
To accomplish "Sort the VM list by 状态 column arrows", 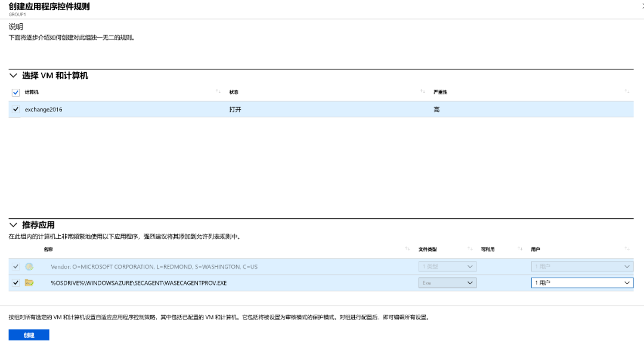I will coord(422,92).
